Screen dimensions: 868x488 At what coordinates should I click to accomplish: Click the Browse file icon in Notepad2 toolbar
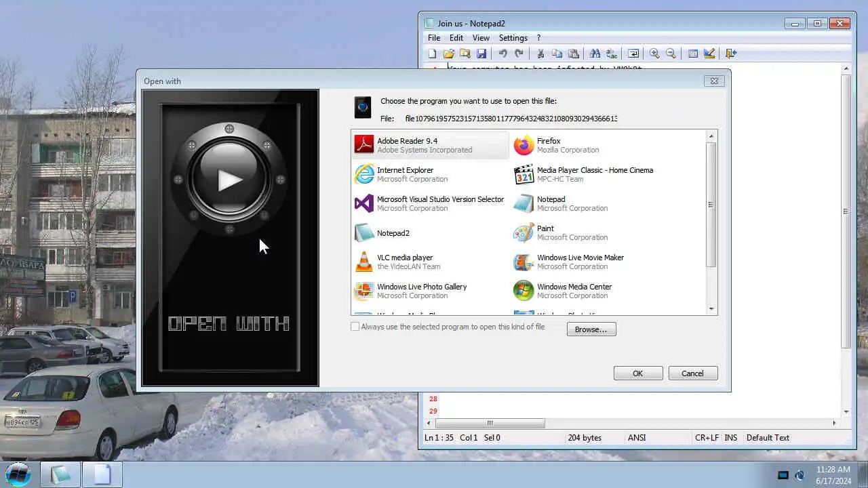pos(465,54)
